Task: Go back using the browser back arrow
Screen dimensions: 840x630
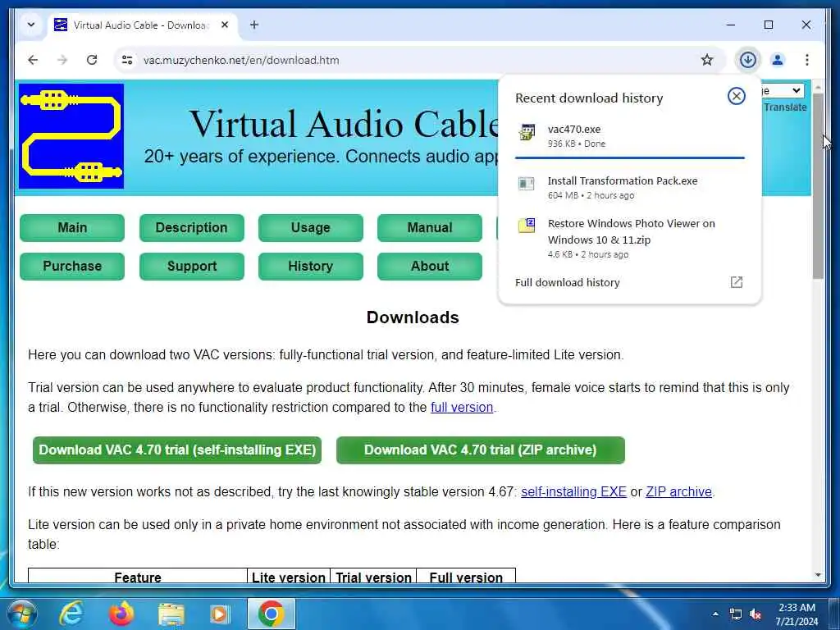Action: click(x=33, y=60)
